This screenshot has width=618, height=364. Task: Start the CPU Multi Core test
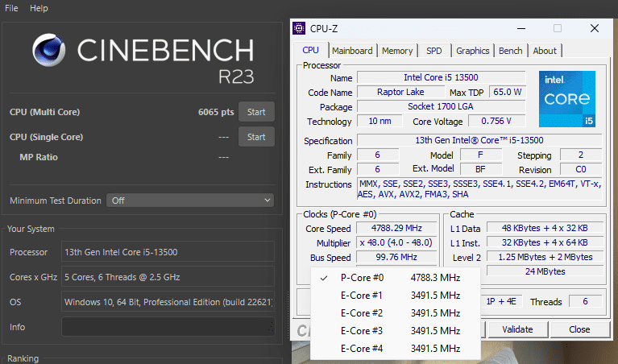point(256,112)
